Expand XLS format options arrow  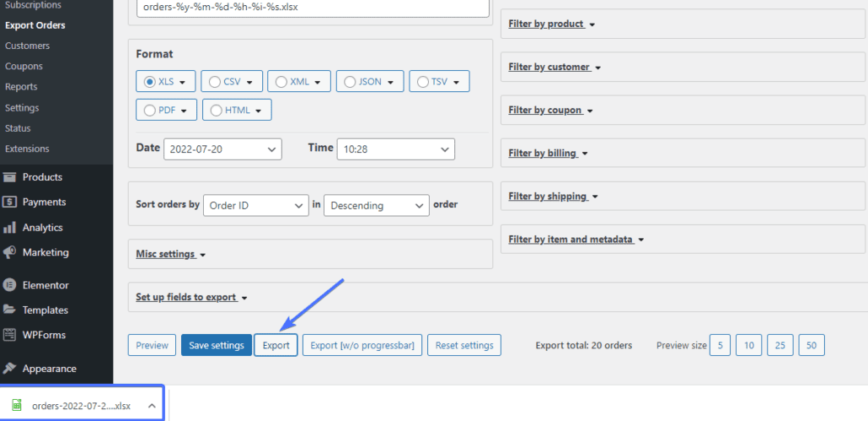(183, 82)
